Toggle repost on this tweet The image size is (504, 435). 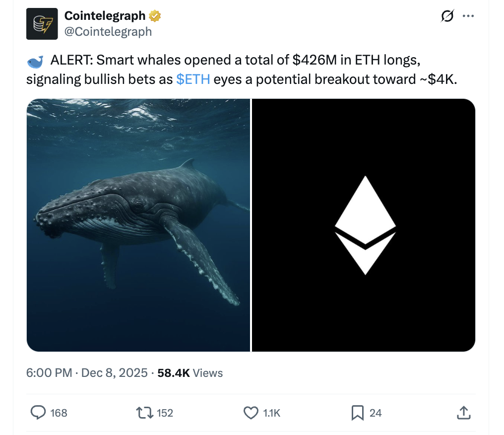pos(144,413)
